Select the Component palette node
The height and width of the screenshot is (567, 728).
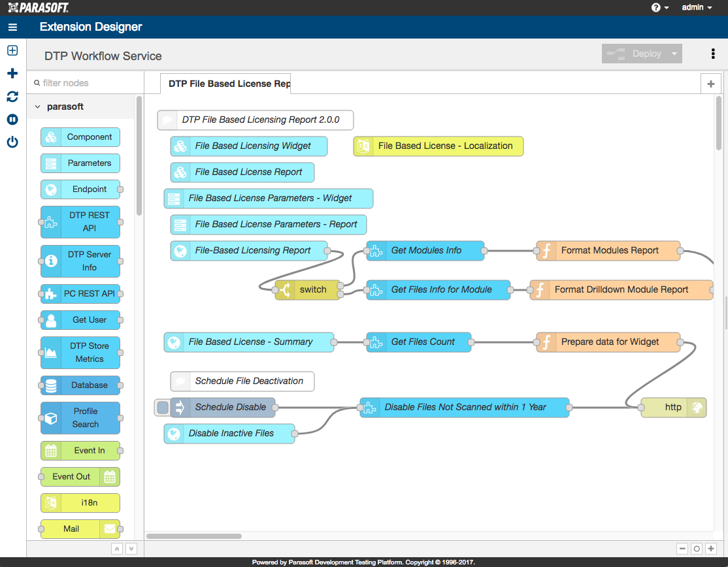pyautogui.click(x=80, y=137)
